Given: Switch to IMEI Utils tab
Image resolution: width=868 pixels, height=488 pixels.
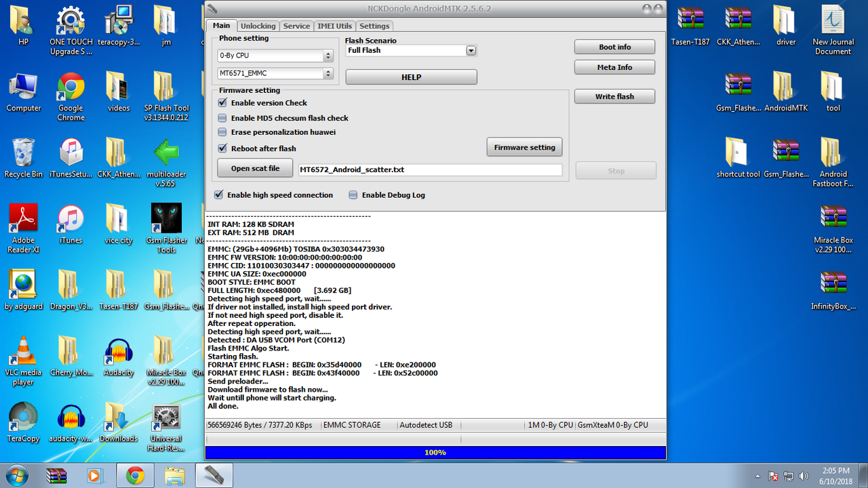Looking at the screenshot, I should pos(334,26).
